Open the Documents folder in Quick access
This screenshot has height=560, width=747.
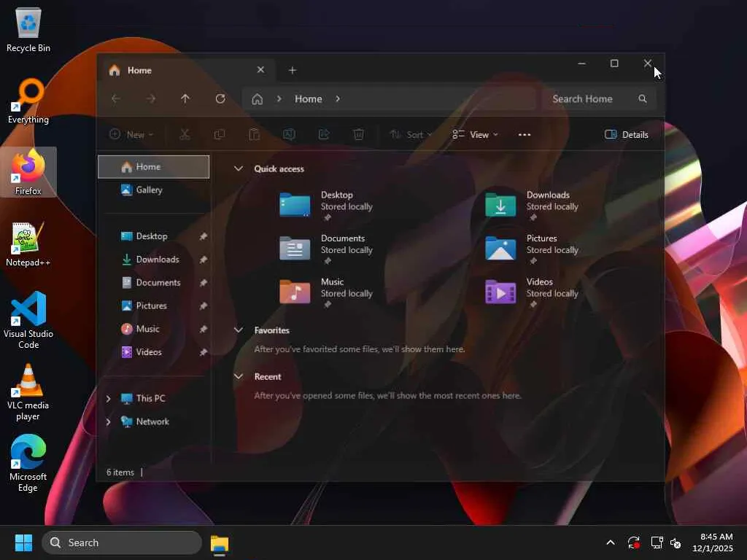click(327, 249)
